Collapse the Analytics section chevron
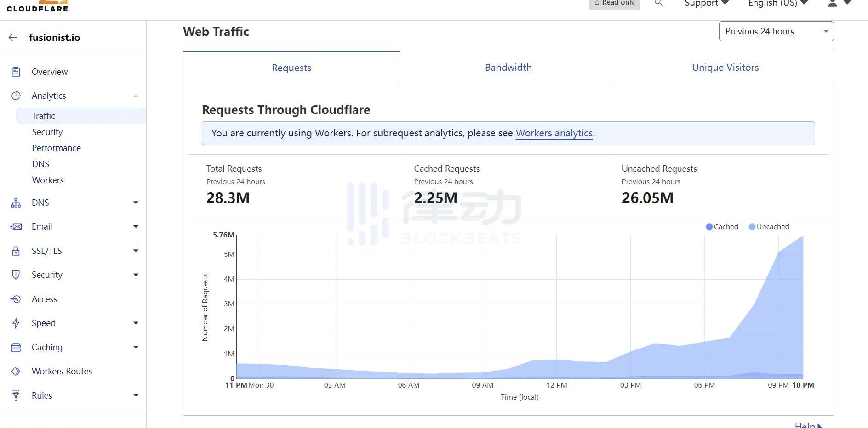This screenshot has width=868, height=428. coord(136,96)
